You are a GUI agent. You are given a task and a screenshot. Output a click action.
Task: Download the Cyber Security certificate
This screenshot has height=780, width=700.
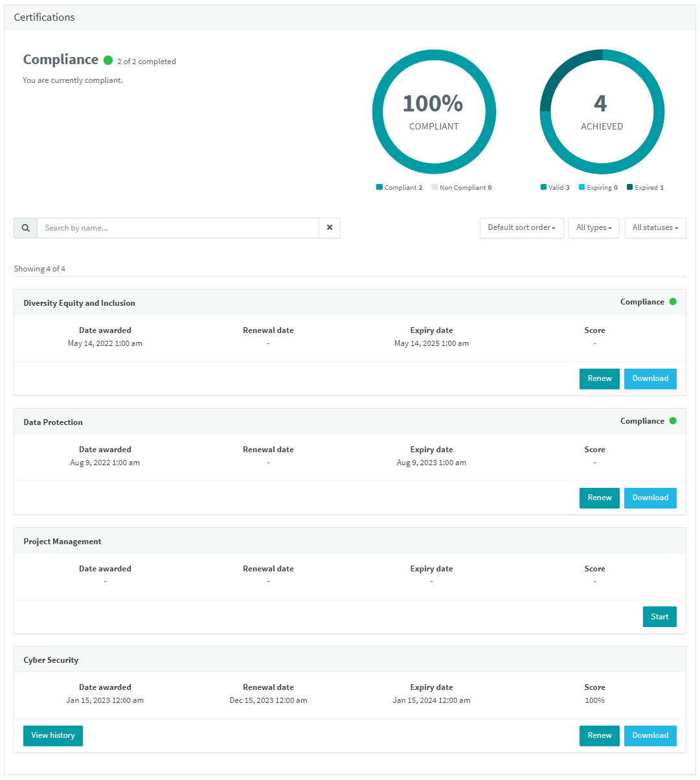click(650, 736)
